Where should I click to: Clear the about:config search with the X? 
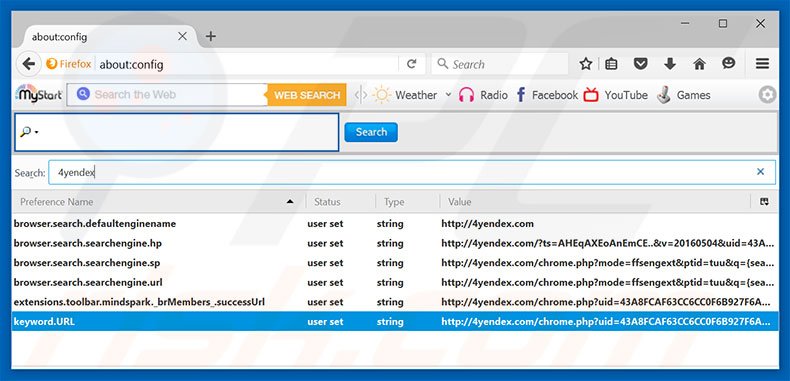click(760, 172)
